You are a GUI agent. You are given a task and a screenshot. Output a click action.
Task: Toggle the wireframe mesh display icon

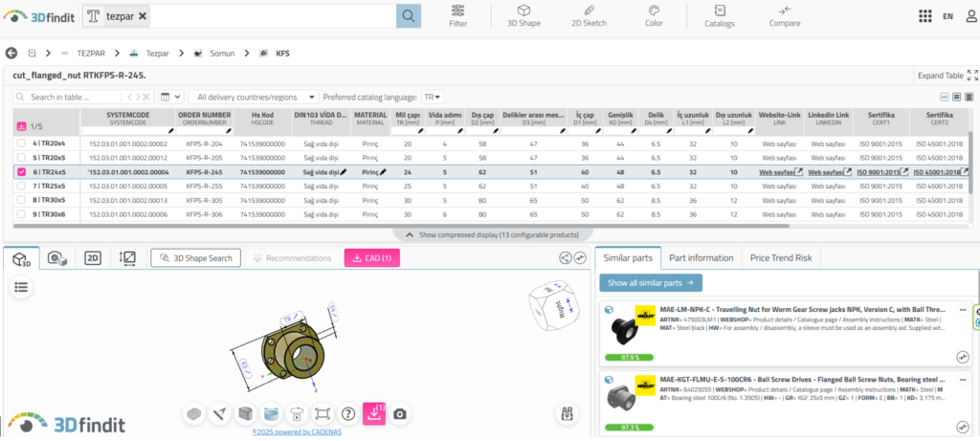pyautogui.click(x=194, y=413)
